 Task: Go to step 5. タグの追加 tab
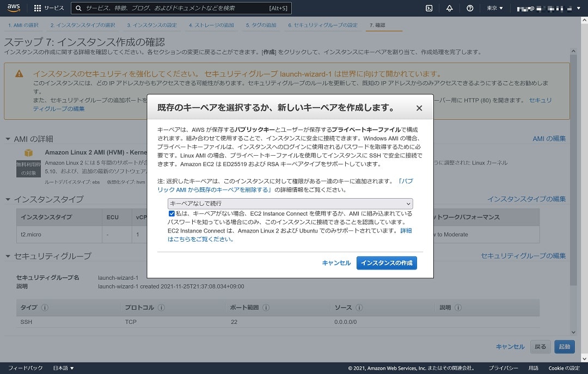261,25
